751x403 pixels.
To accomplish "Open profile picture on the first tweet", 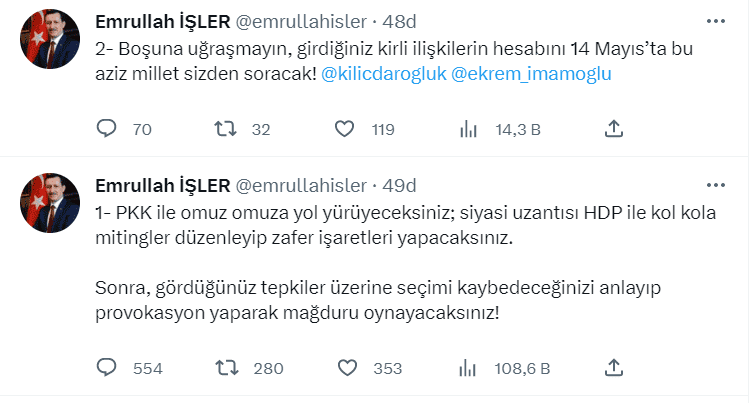I will [48, 38].
